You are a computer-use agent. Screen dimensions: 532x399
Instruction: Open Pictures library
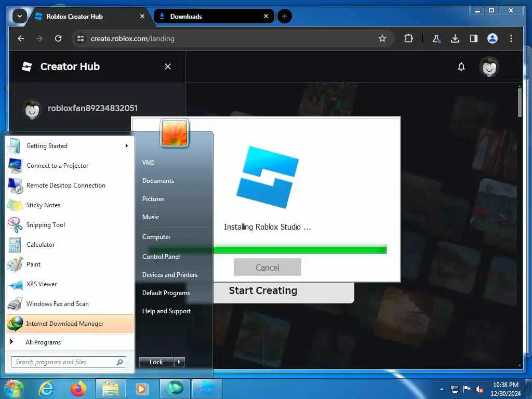pos(153,199)
